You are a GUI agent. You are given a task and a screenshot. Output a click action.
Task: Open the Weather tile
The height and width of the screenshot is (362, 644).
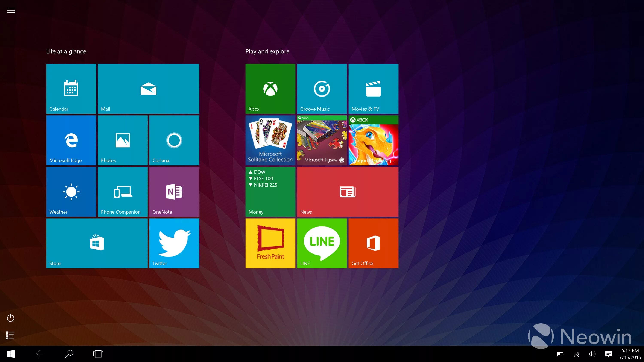[71, 192]
